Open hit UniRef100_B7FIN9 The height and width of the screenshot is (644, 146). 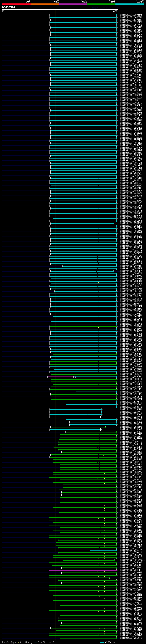tap(131, 20)
